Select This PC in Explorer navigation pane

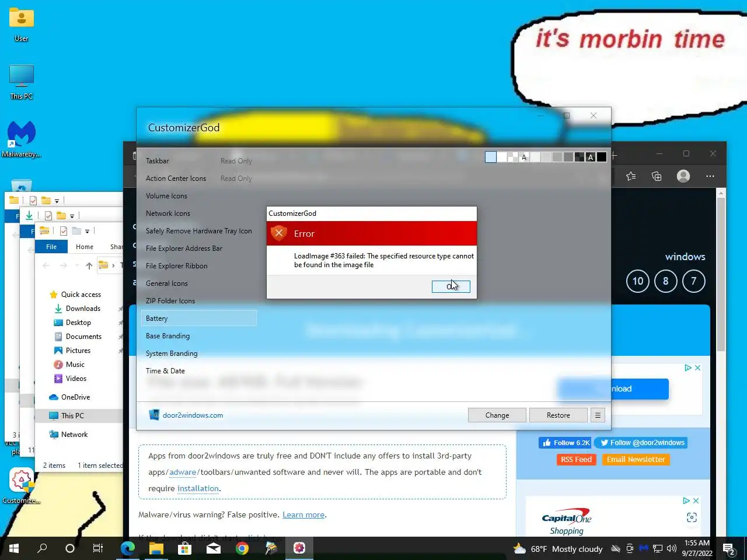[72, 416]
